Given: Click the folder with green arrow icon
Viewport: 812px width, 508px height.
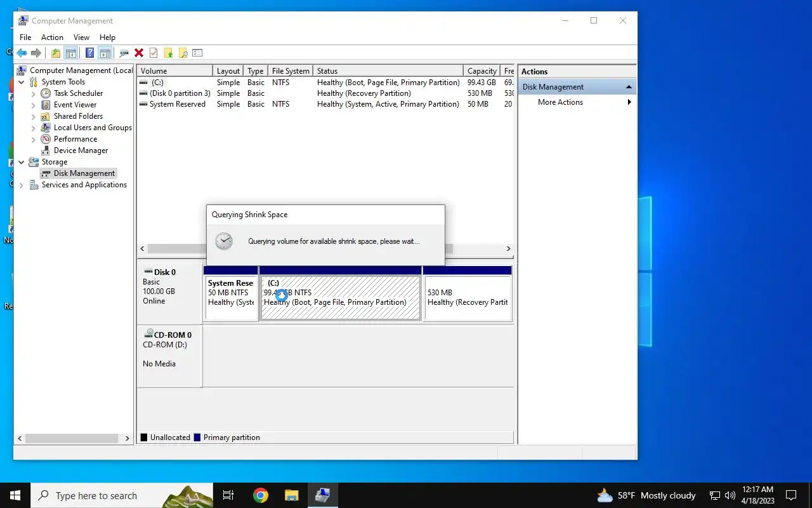Looking at the screenshot, I should [x=168, y=53].
